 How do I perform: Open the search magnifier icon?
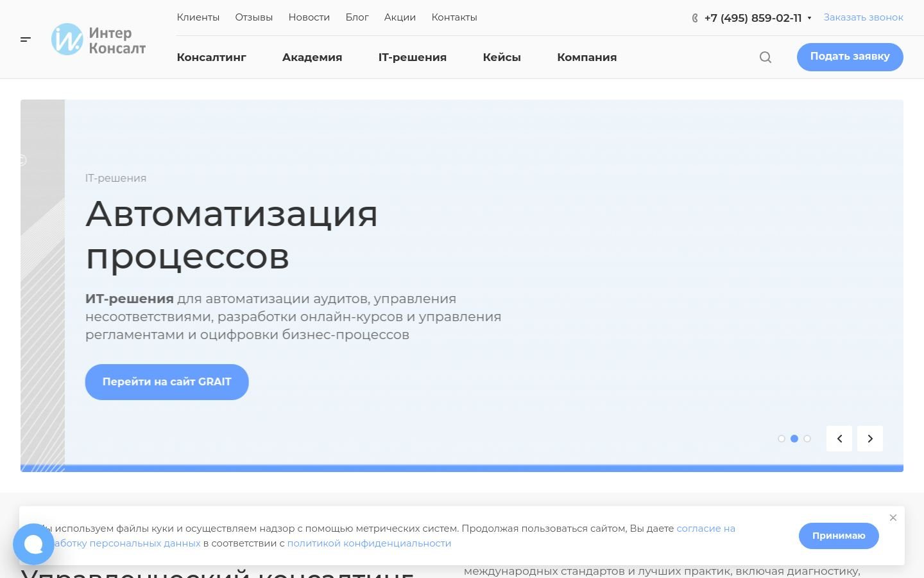[766, 57]
